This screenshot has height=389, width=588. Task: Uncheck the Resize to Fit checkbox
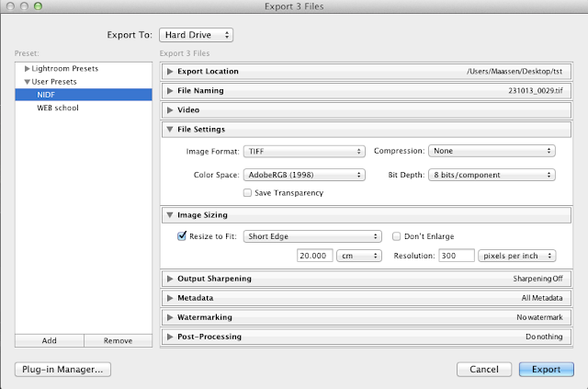pyautogui.click(x=182, y=235)
